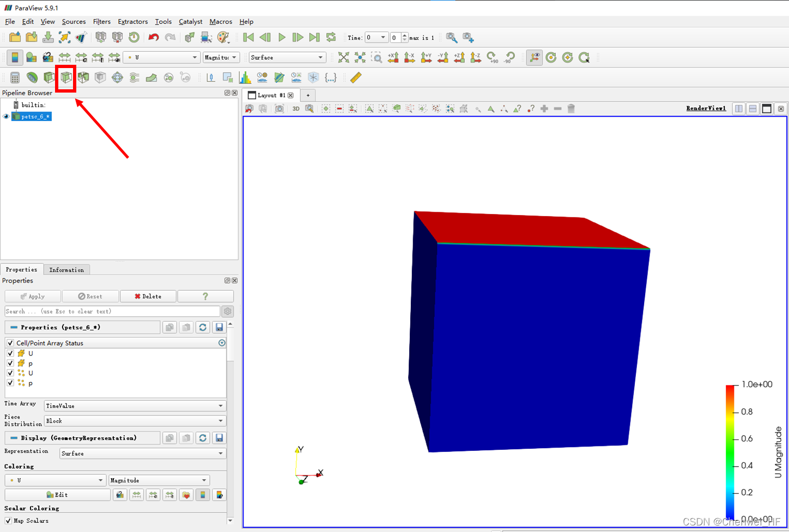Image resolution: width=789 pixels, height=532 pixels.
Task: Click the Reset button
Action: click(90, 296)
